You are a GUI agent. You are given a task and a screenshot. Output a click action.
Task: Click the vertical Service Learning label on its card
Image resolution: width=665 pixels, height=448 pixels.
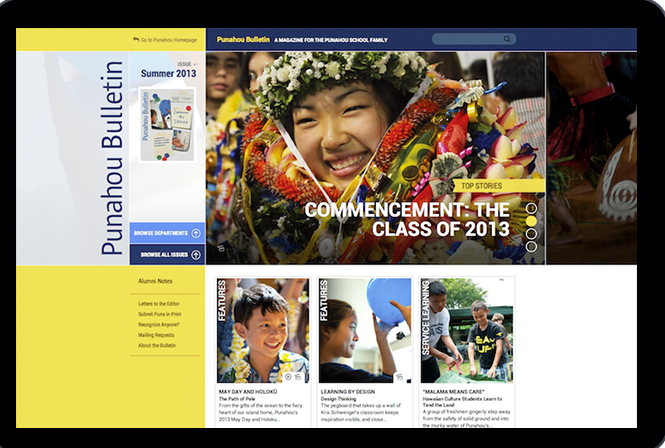(426, 318)
